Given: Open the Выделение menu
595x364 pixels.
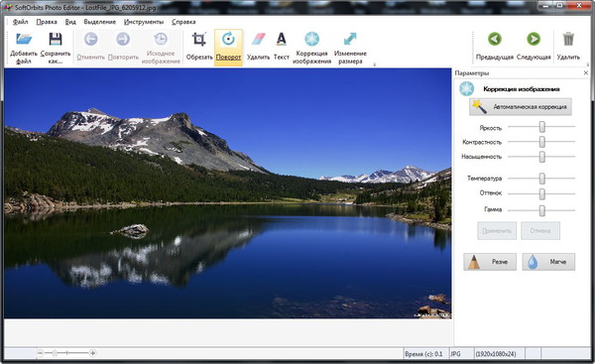Looking at the screenshot, I should point(100,22).
